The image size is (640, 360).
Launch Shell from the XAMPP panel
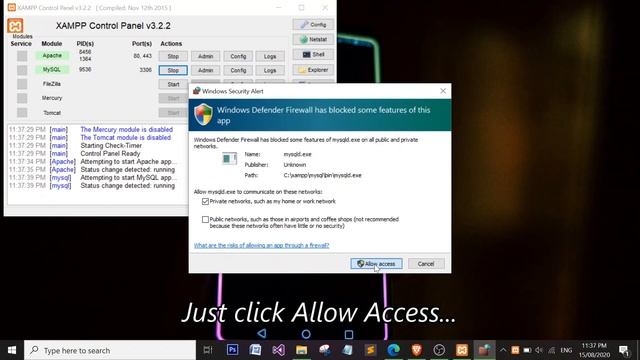pos(313,54)
